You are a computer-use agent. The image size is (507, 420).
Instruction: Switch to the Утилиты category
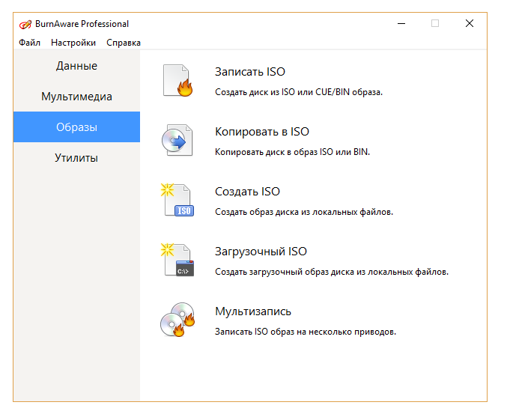click(x=76, y=158)
